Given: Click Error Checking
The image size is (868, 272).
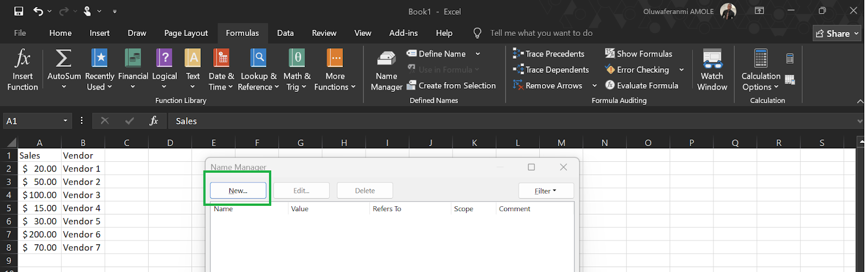Looking at the screenshot, I should pyautogui.click(x=637, y=69).
